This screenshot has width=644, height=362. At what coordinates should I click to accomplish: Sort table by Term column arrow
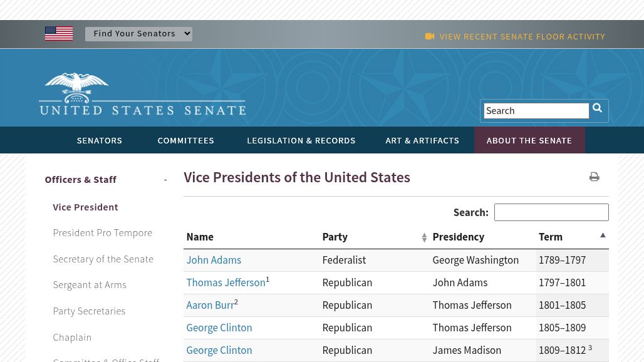click(603, 236)
